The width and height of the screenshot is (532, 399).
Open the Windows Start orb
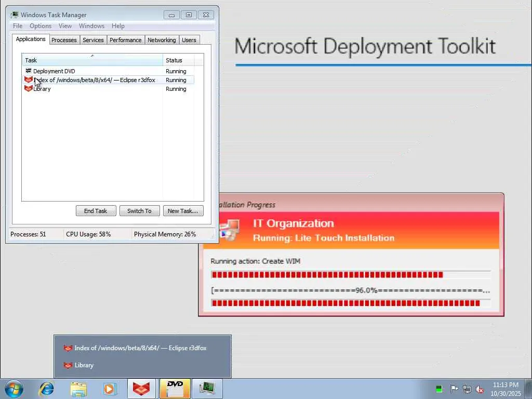point(14,389)
